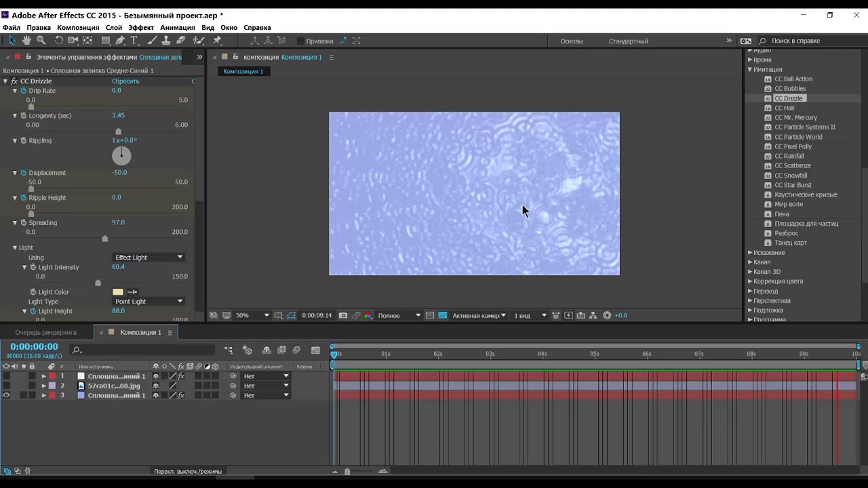Open the Using Effect Light dropdown

[149, 258]
